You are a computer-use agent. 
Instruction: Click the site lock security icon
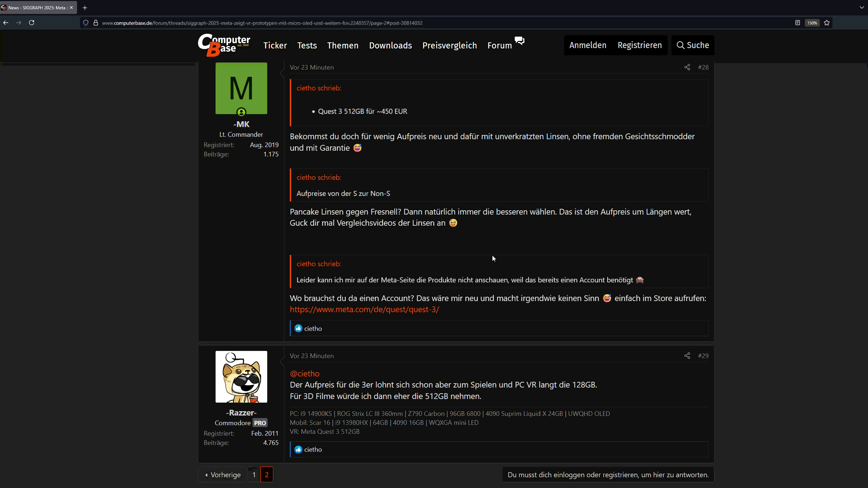[x=96, y=23]
